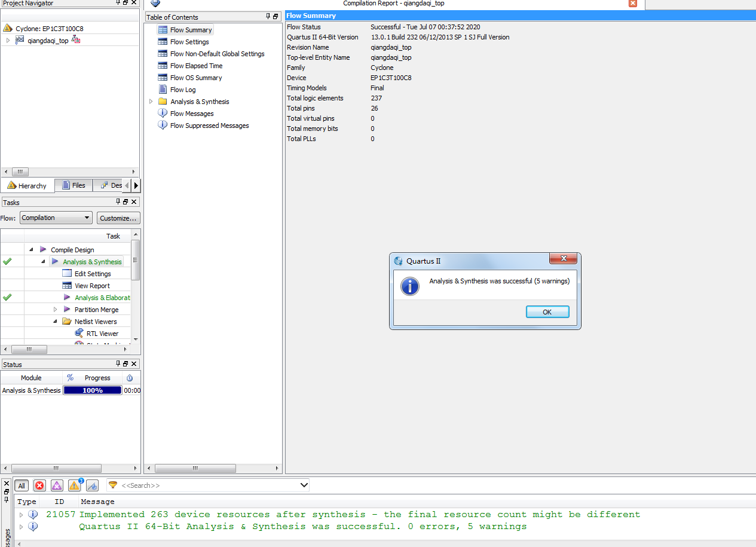Viewport: 756px width, 547px height.
Task: Click the blue info icon in Quartus II dialog
Action: coord(409,286)
